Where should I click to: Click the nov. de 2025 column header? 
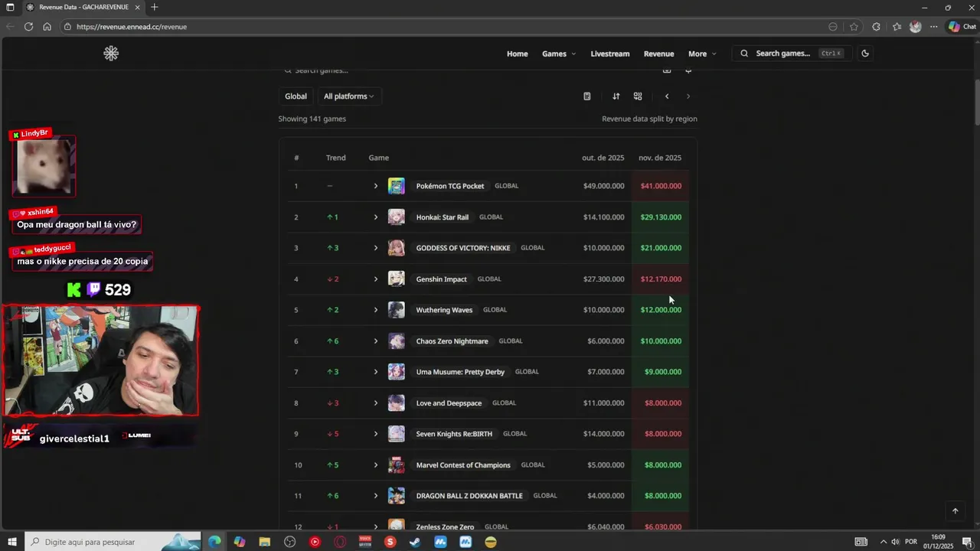[x=660, y=158]
